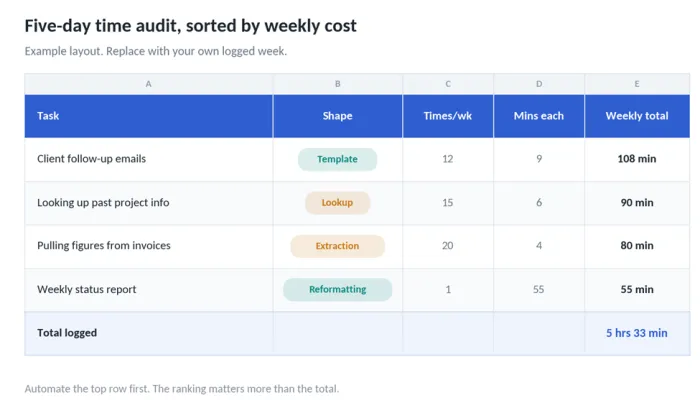Click the Lookup shape badge
Image resolution: width=700 pixels, height=413 pixels.
(x=338, y=203)
